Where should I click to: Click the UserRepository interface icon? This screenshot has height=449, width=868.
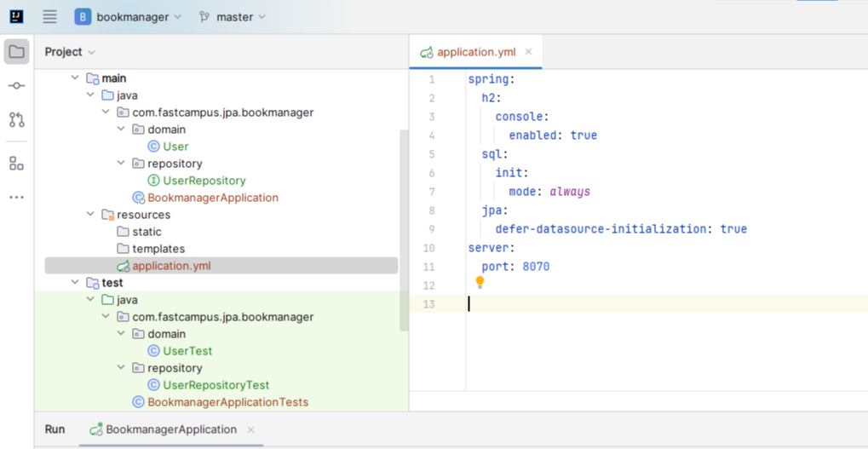pos(153,181)
